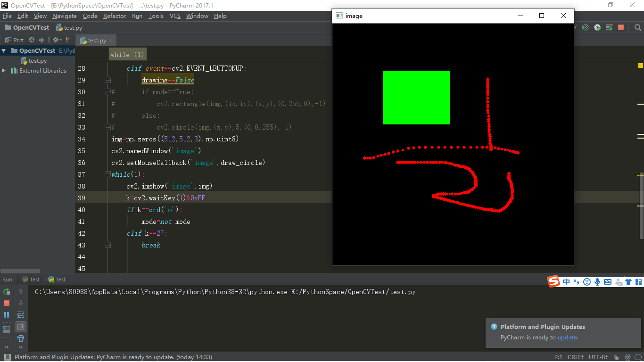
Task: Toggle soft-wrap in the Run console
Action: (21, 314)
